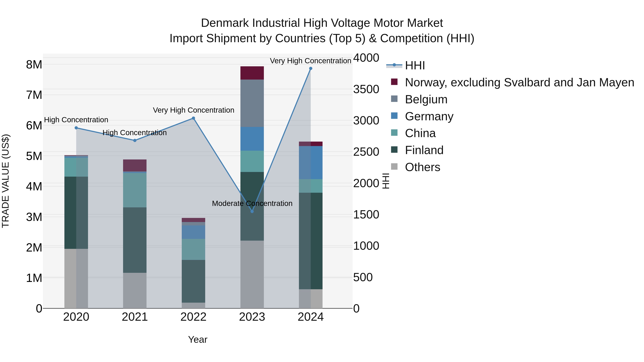Click the Norway legend label text
644x362 pixels.
point(520,82)
